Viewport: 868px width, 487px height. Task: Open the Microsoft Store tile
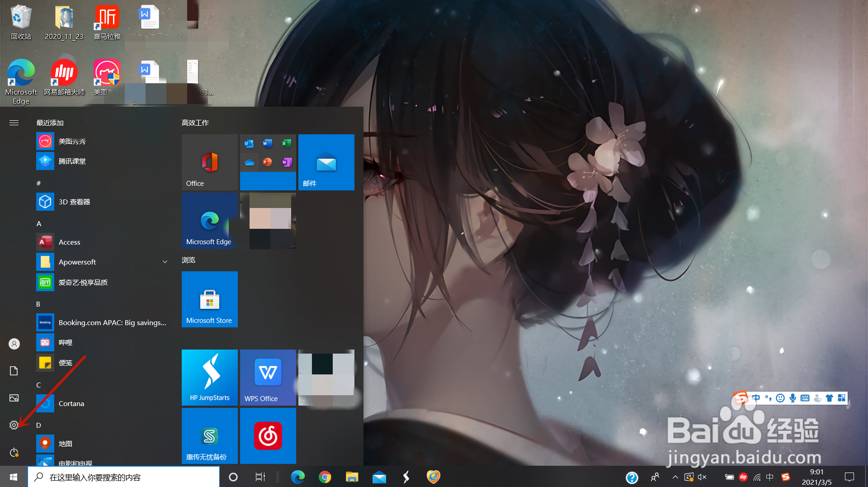(210, 299)
